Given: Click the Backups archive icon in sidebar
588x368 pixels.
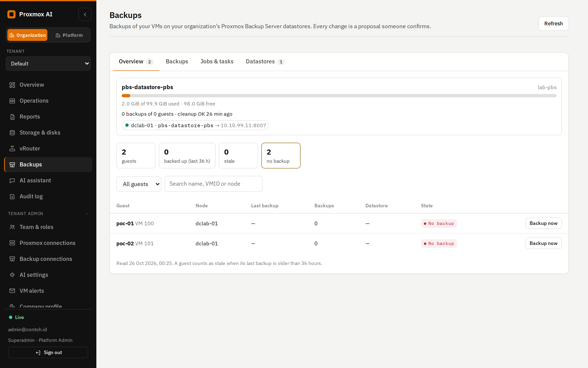Looking at the screenshot, I should tap(12, 165).
